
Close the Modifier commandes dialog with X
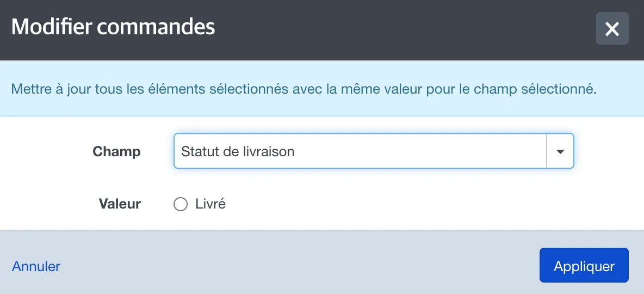612,28
